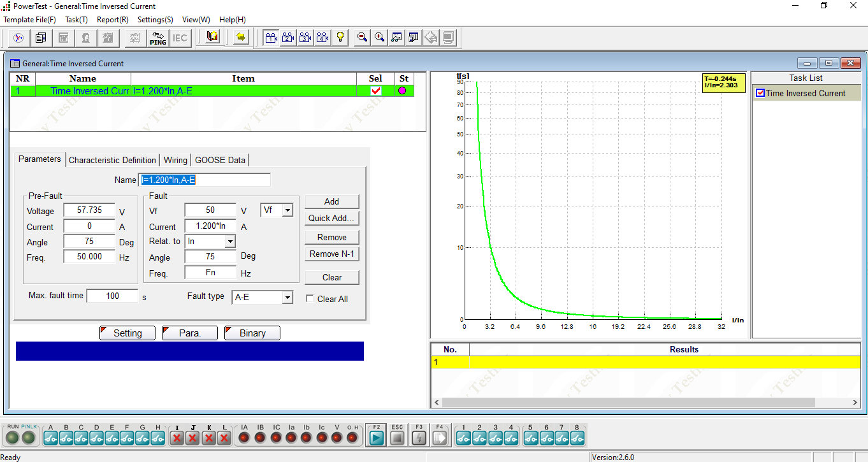Enable the Clear All checkbox
Screen dimensions: 868x462
click(x=310, y=299)
